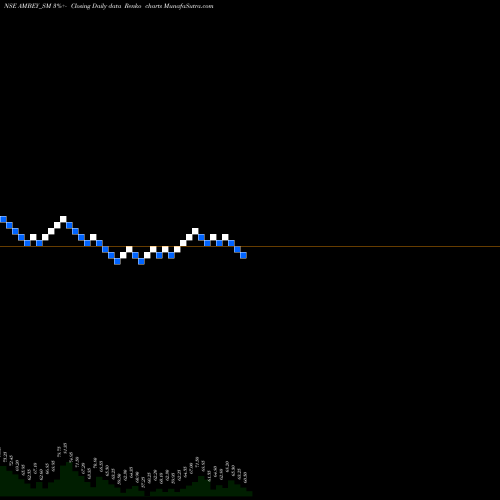Click the chart title text mentioning MunafaSutra.com
Image resolution: width=500 pixels, height=500 pixels.
tap(108, 6)
